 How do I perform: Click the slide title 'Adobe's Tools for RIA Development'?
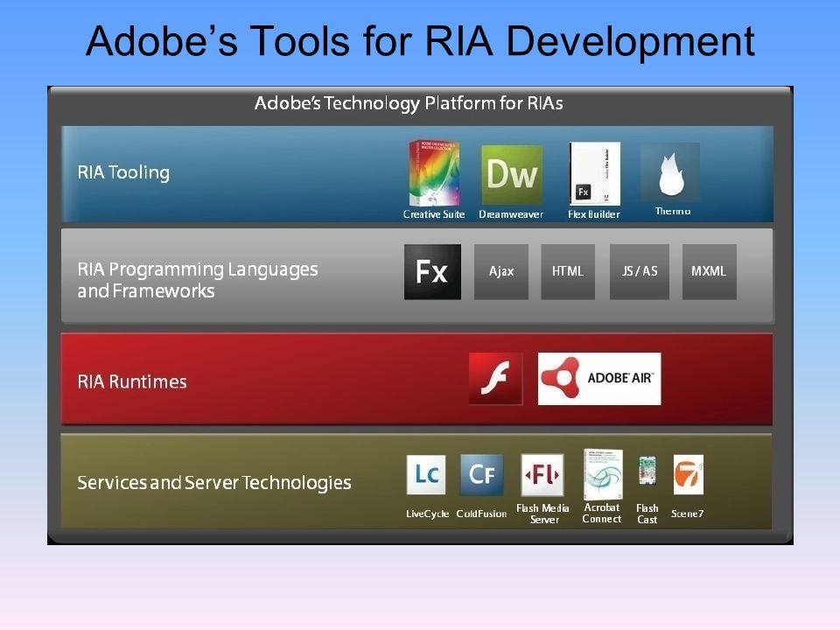coord(420,41)
